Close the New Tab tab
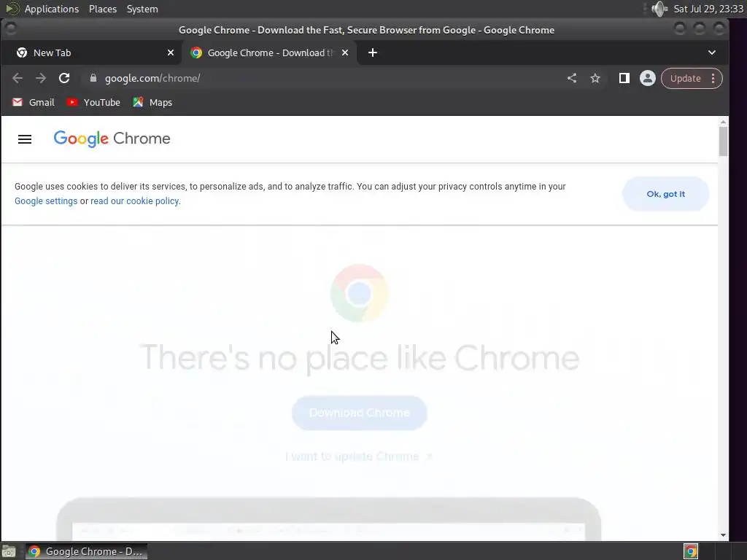 point(171,52)
